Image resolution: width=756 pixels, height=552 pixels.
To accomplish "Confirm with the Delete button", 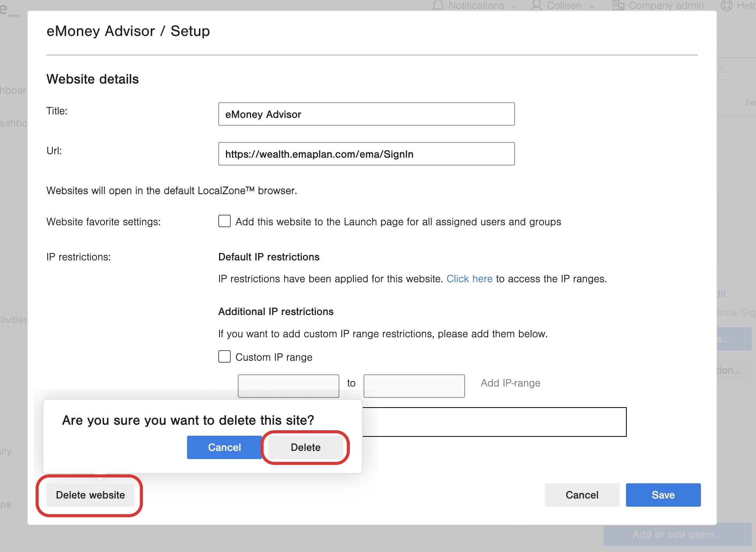I will (306, 447).
